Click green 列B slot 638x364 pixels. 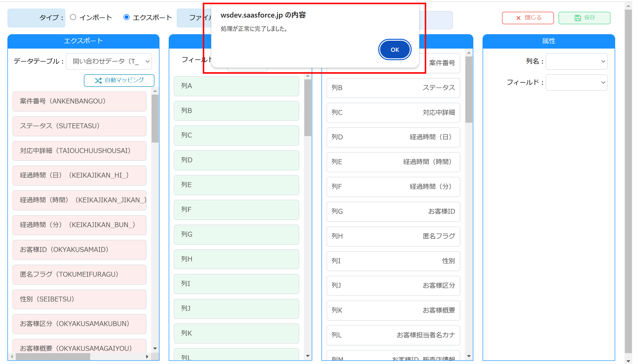(236, 111)
